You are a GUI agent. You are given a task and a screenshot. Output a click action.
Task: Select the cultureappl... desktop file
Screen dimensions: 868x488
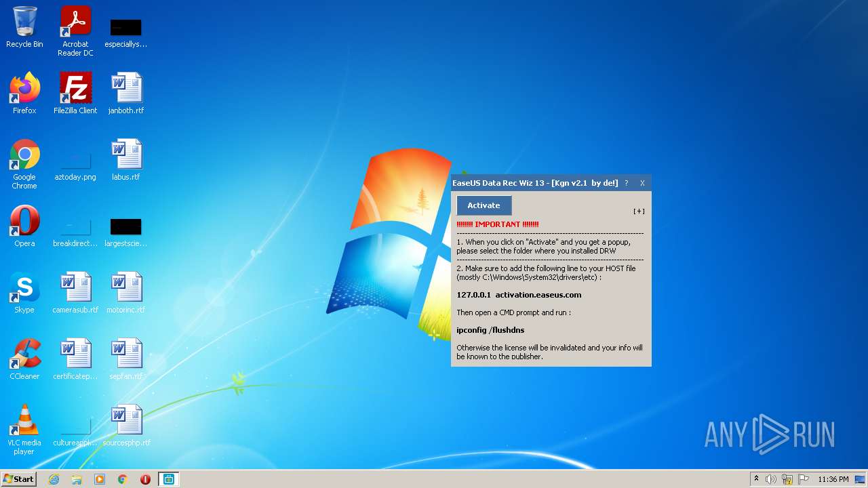click(x=75, y=432)
